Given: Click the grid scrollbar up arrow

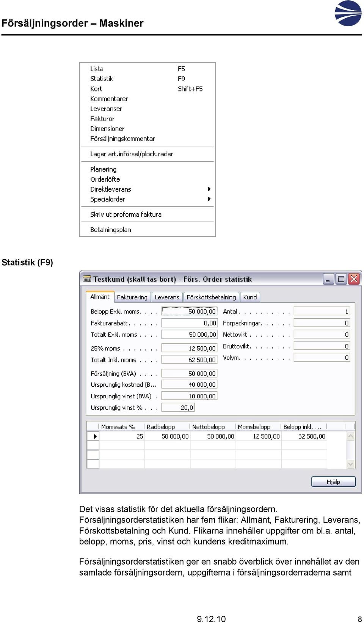Looking at the screenshot, I should [x=351, y=436].
